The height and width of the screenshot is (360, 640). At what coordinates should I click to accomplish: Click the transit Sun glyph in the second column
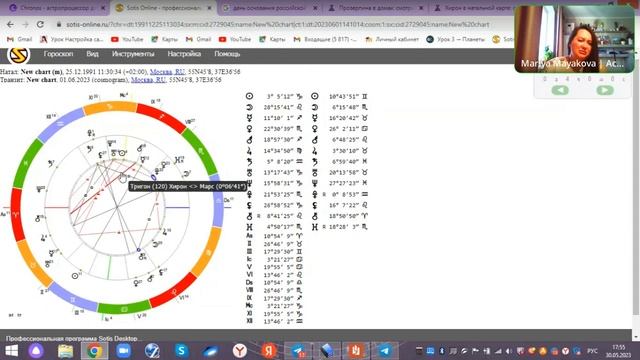pyautogui.click(x=315, y=96)
